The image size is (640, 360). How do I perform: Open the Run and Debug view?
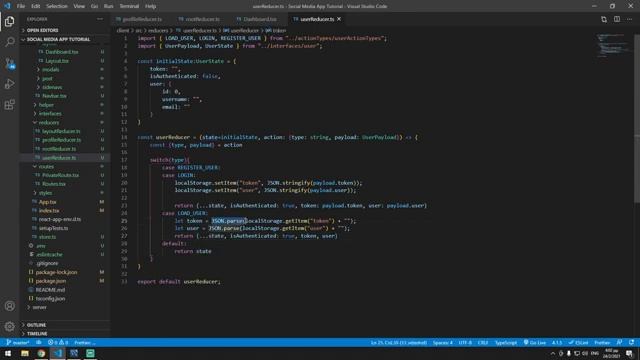(9, 84)
